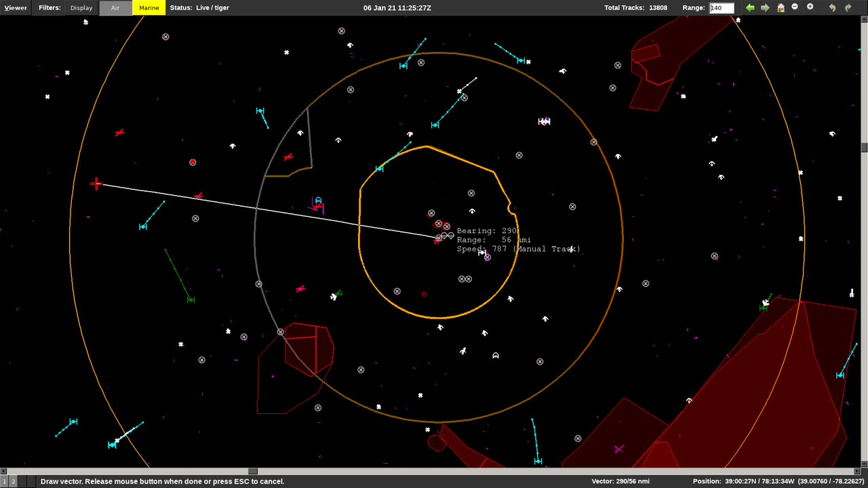The height and width of the screenshot is (488, 868).
Task: Click the 'Status: Live / tiger' text
Action: point(199,8)
